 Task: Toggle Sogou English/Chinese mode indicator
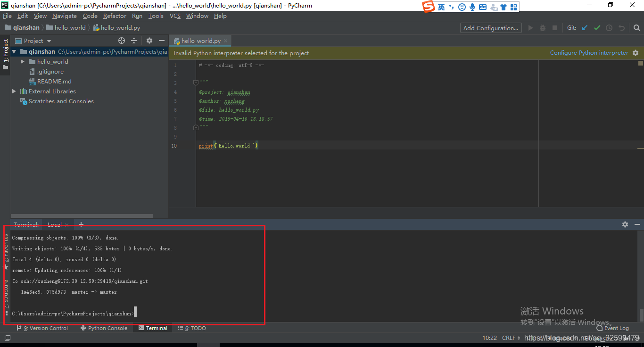[441, 7]
